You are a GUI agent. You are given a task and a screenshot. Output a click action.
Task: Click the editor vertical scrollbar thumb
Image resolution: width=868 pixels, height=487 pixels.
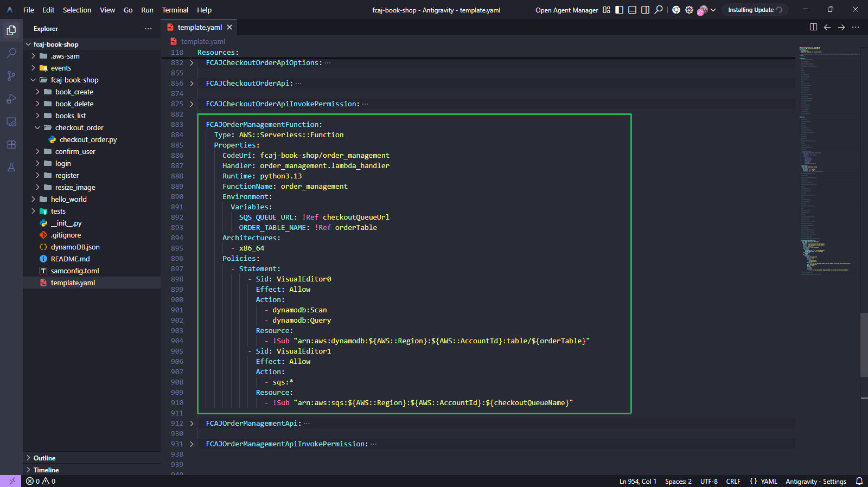coord(864,345)
